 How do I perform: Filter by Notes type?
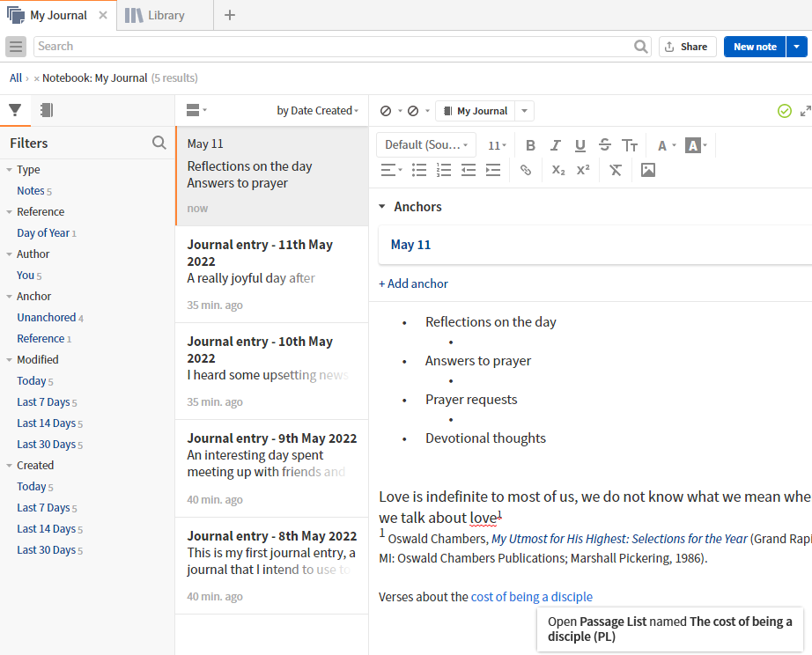[x=31, y=191]
